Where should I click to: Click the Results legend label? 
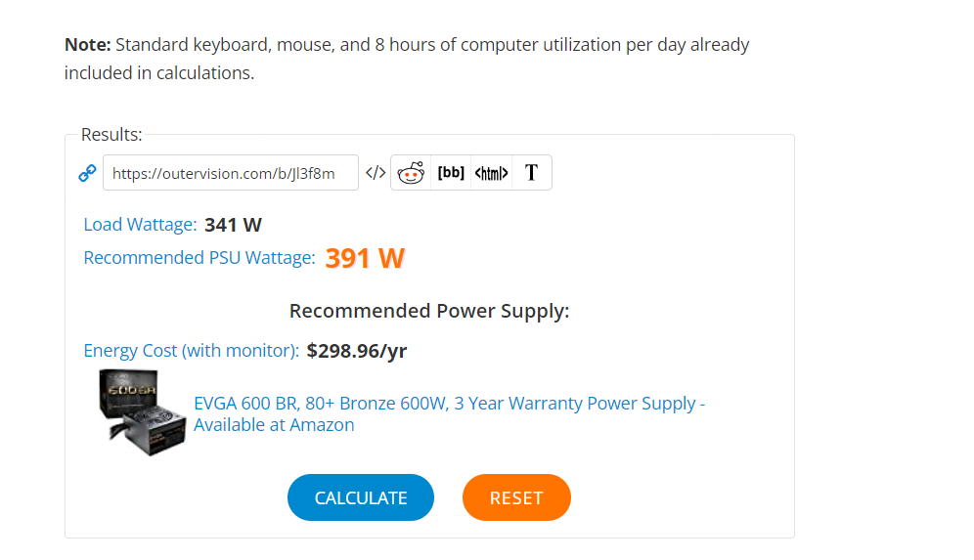click(x=111, y=135)
